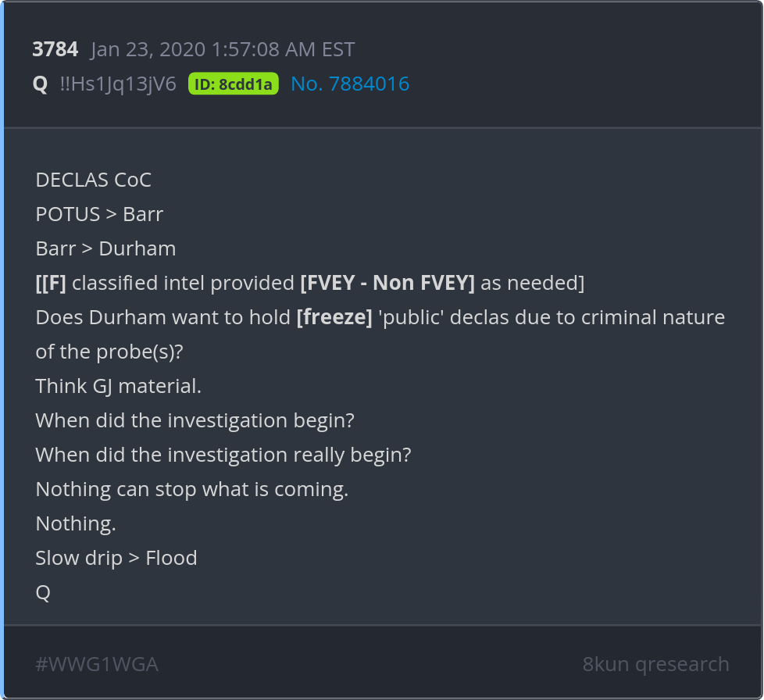Click the bold author name Q in header

point(40,84)
